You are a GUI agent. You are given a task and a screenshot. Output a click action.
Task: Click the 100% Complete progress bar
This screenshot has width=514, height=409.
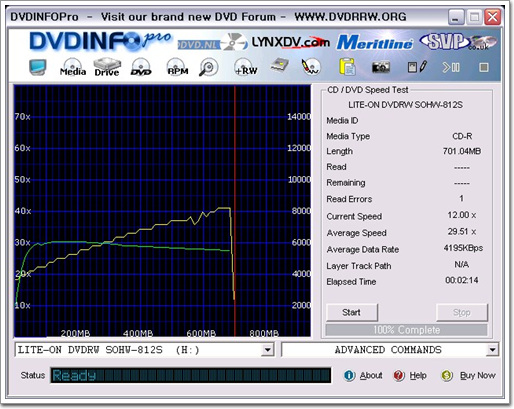[x=406, y=330]
